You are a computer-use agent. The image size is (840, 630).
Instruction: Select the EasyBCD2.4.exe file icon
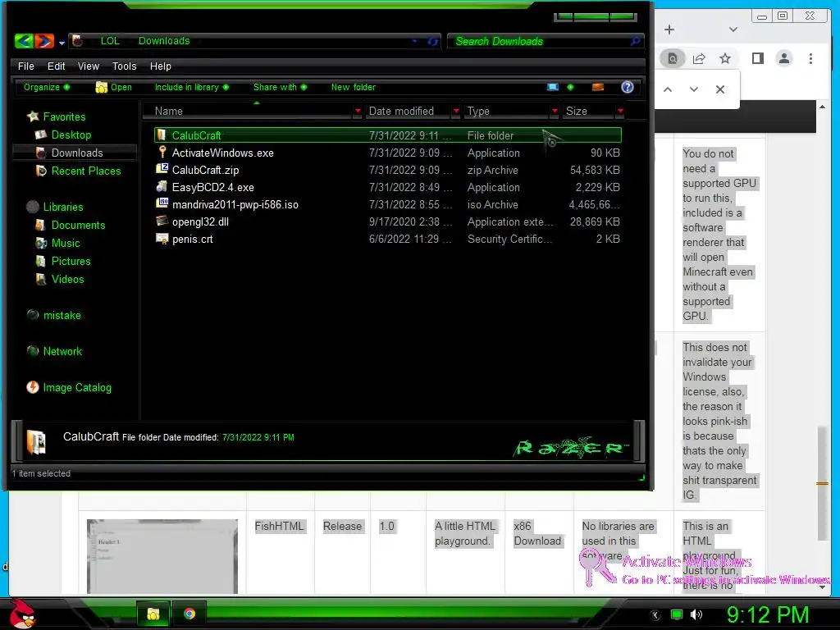point(162,187)
